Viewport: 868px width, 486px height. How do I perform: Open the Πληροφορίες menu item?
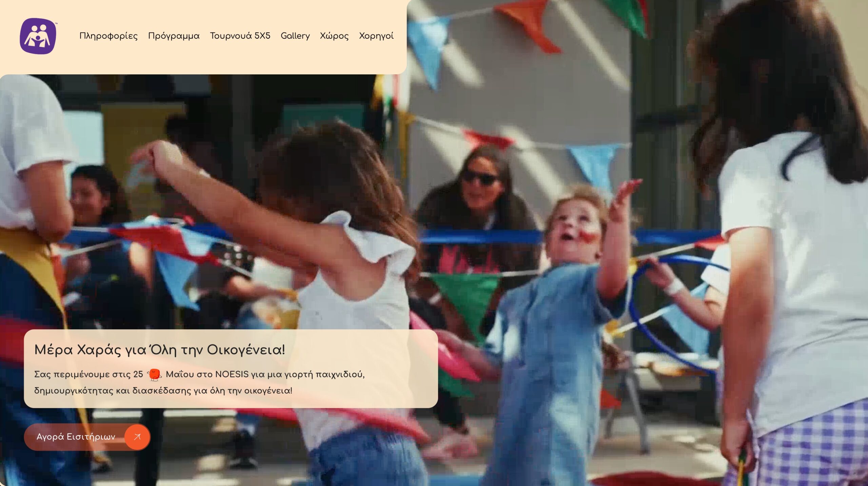coord(108,36)
